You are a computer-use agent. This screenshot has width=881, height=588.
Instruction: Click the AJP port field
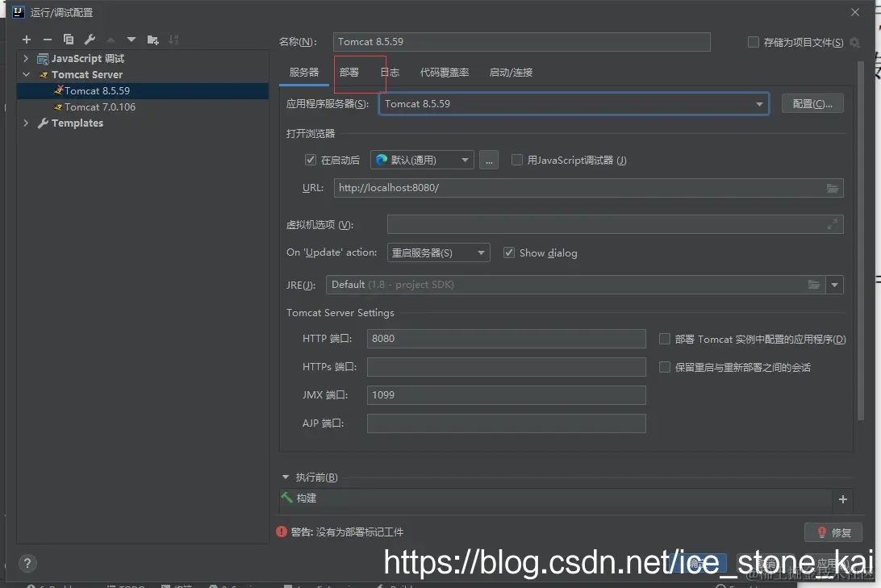tap(506, 423)
